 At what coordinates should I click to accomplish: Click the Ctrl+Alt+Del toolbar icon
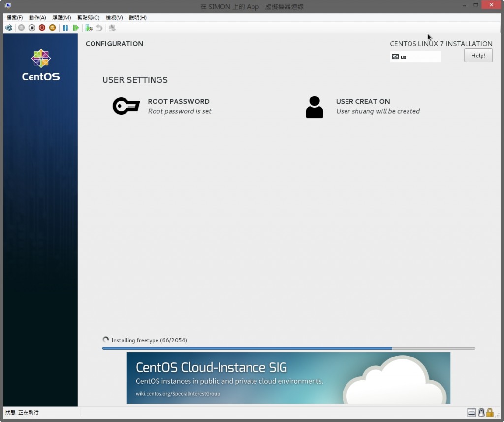coord(9,28)
